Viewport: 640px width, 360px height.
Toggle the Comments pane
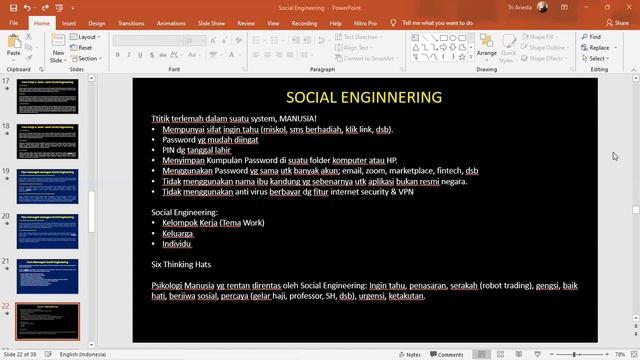pos(447,355)
